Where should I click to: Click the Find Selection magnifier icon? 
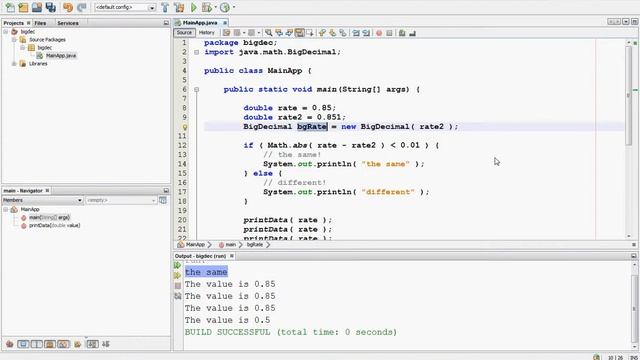268,33
